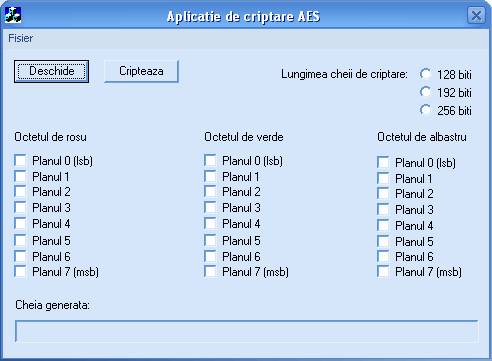Check Planul 3 in the rosu column
The height and width of the screenshot is (361, 492).
tap(20, 208)
